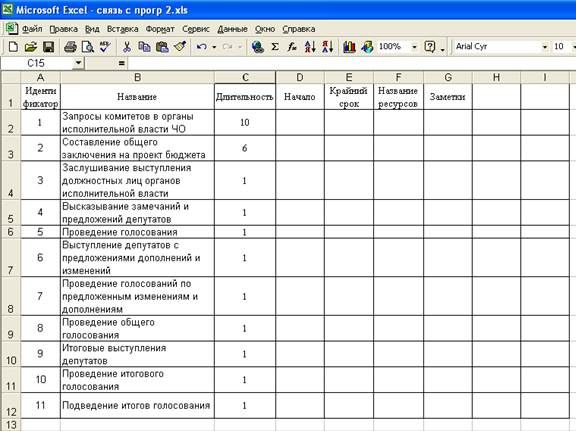This screenshot has height=431, width=576.
Task: Open the Вид menu
Action: 92,29
